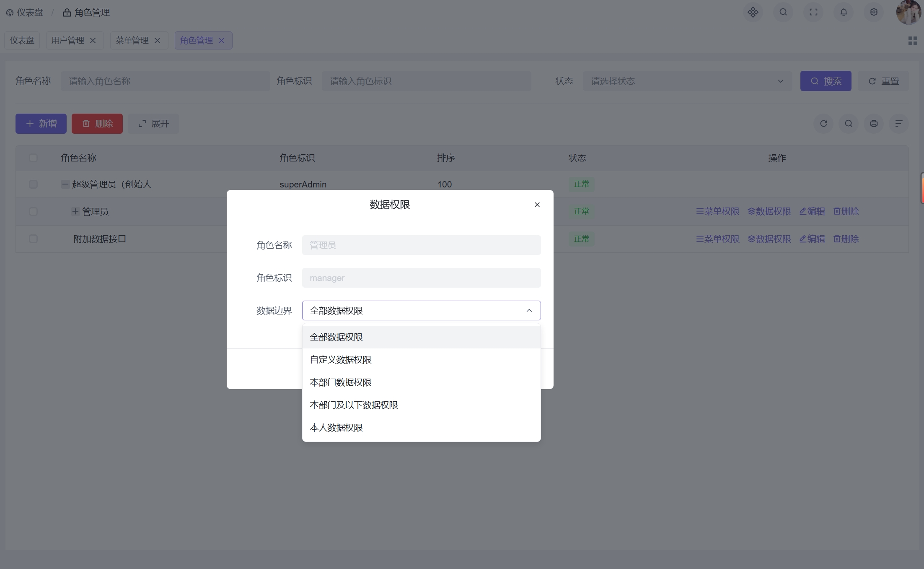
Task: Check the checkbox for 超级管理员 row
Action: (x=33, y=184)
